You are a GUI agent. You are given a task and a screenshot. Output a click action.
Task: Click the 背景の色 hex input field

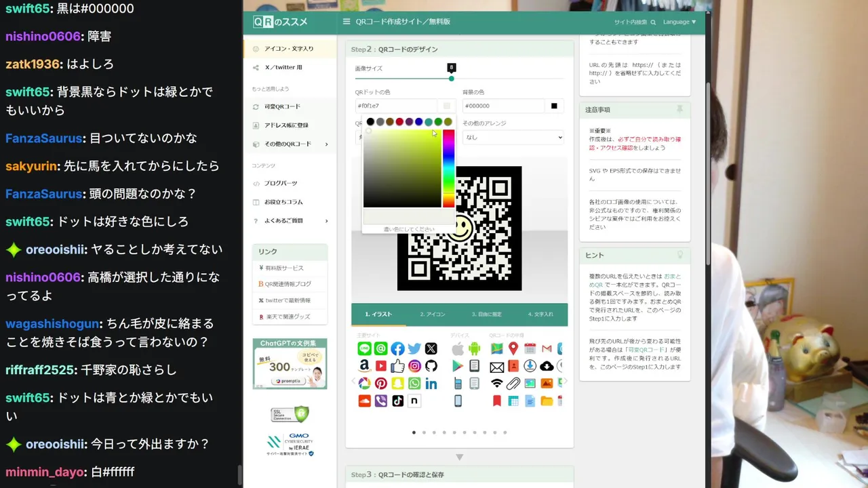505,106
